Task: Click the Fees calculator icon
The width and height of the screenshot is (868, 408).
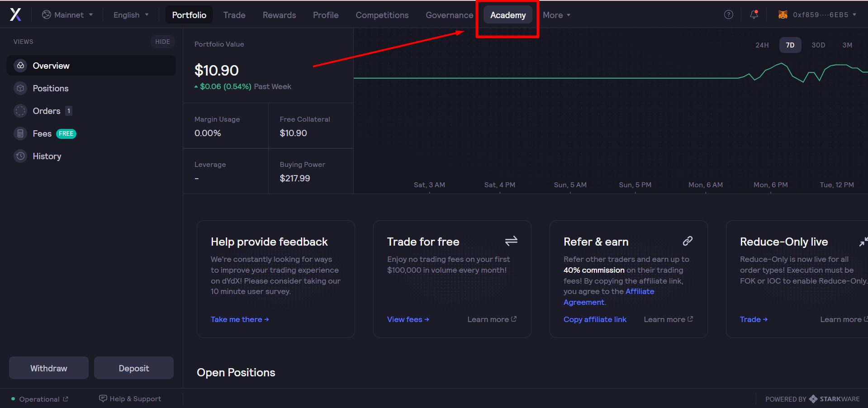Action: click(20, 133)
